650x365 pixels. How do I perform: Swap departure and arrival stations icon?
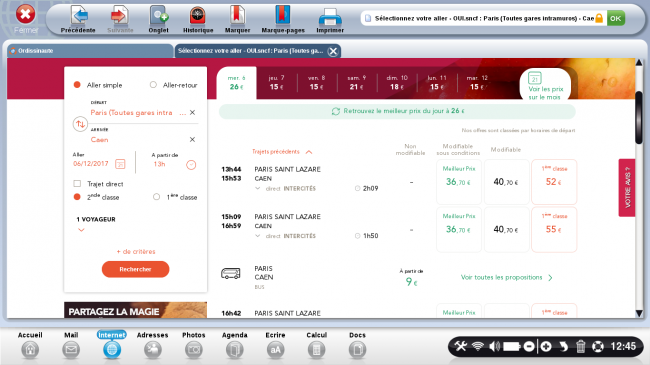[x=80, y=124]
